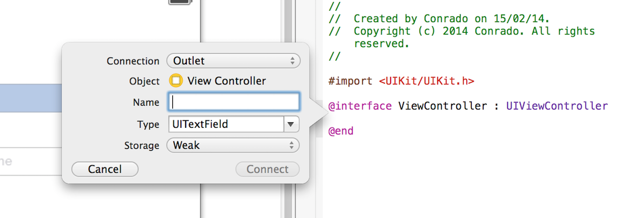Click the #import <UIKit/UIKit.h> line
644x218 pixels.
(401, 81)
